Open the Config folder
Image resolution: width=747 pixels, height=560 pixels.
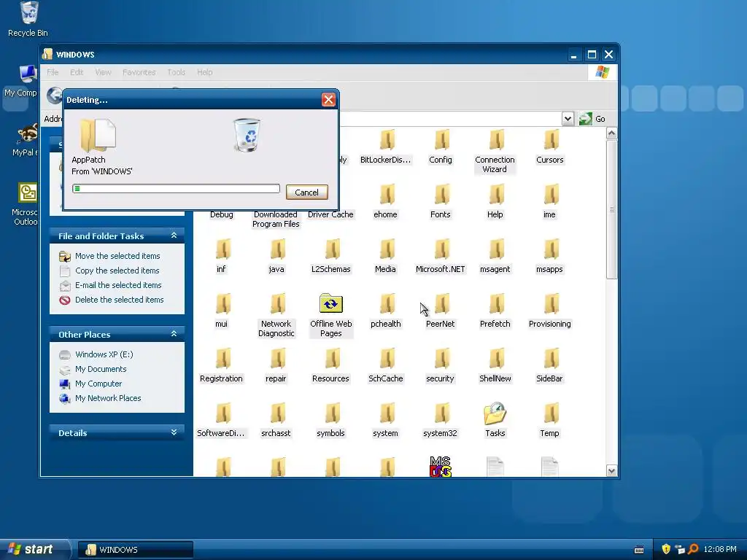(x=440, y=147)
